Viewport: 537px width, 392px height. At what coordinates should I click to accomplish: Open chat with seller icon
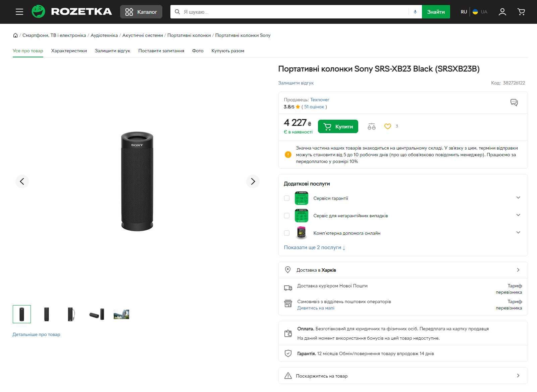click(x=514, y=102)
